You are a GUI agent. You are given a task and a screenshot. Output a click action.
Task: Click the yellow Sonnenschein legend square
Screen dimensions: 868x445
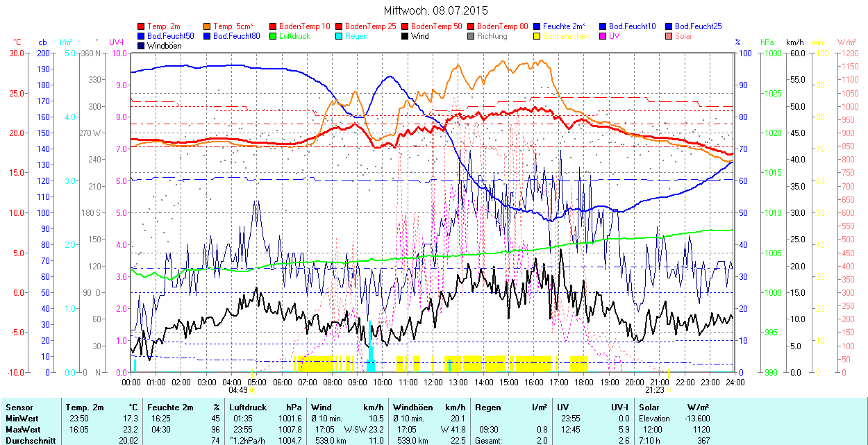(x=537, y=36)
